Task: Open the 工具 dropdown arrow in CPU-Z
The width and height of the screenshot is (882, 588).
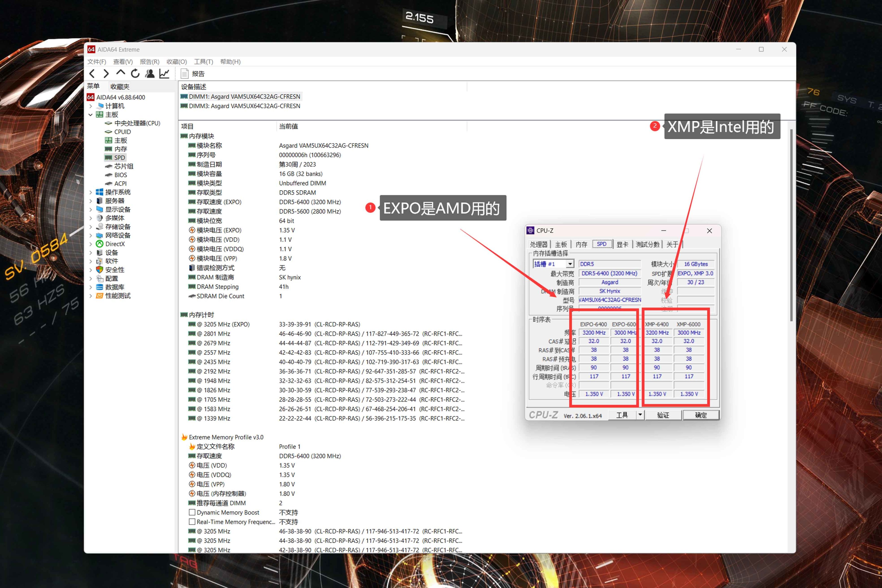Action: (640, 415)
